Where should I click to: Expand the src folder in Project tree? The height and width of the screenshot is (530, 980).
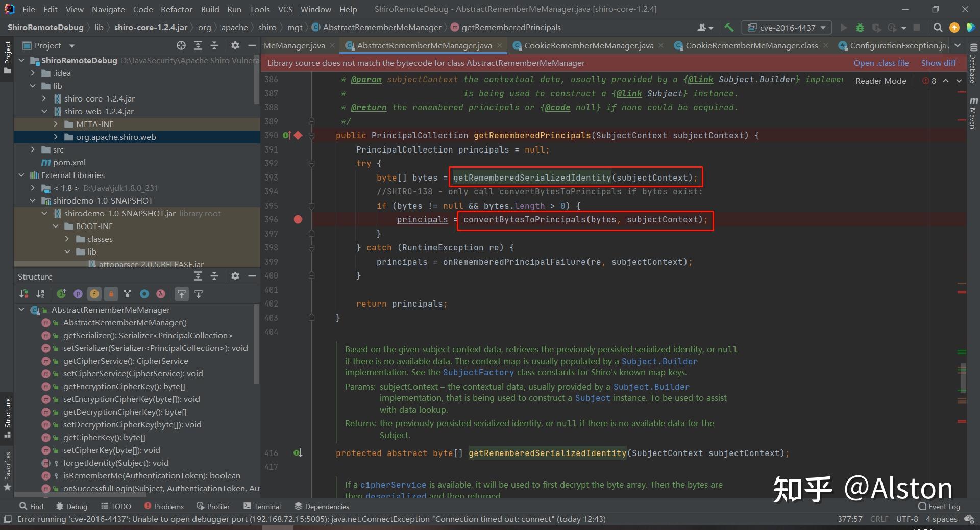pos(33,150)
